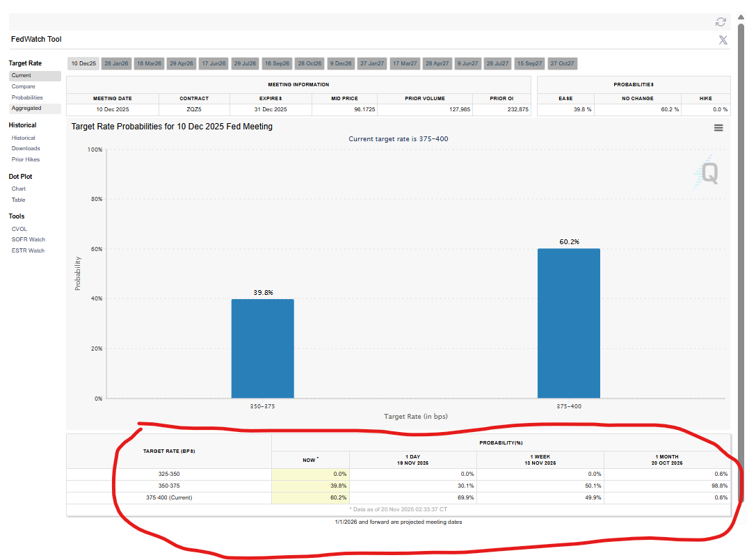Open Probabilities under Target Rate
Screen dimensions: 756x560
(x=27, y=97)
